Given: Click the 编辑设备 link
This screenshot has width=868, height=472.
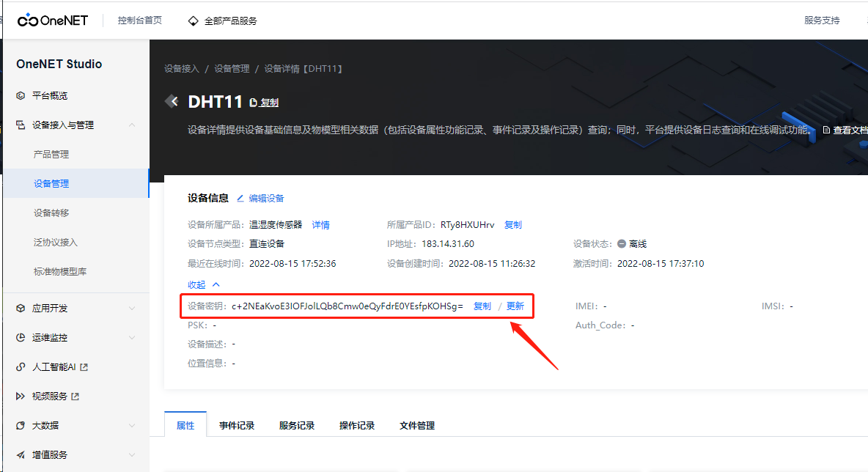Looking at the screenshot, I should pyautogui.click(x=266, y=198).
